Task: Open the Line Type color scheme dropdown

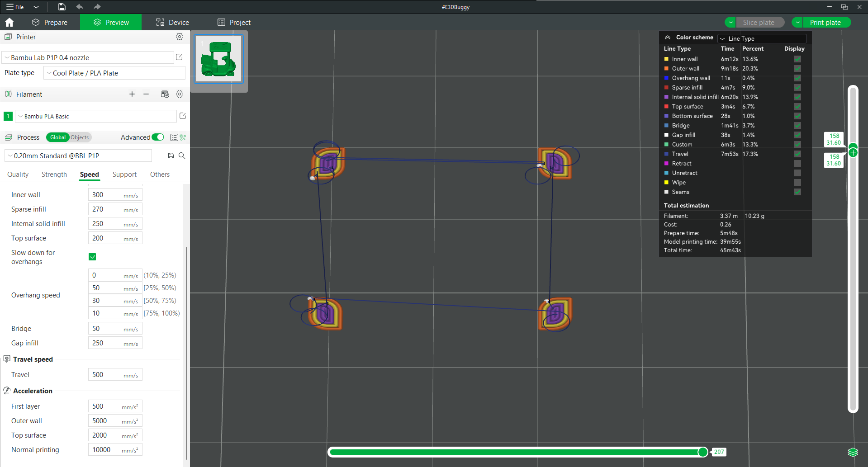Action: pos(762,38)
